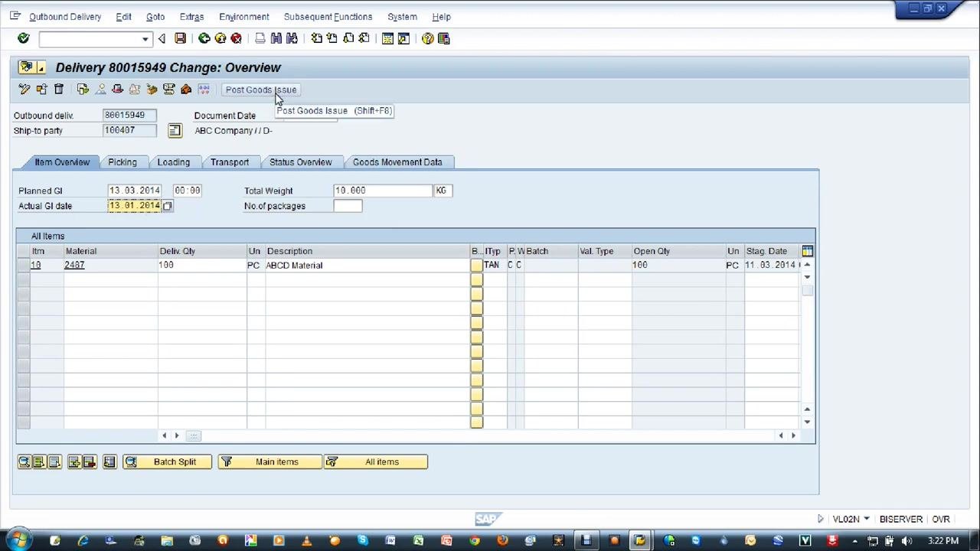
Task: Click the Planned GI date field
Action: pos(135,191)
